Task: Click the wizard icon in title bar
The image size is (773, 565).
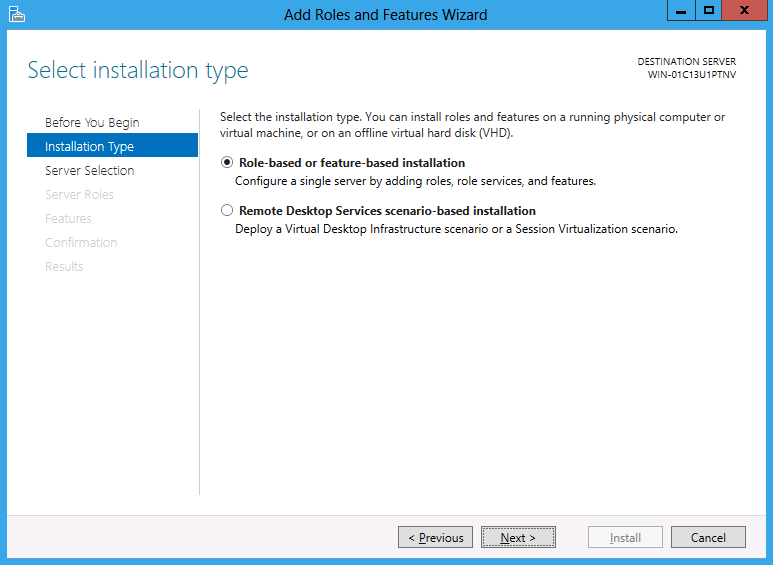Action: pos(16,14)
